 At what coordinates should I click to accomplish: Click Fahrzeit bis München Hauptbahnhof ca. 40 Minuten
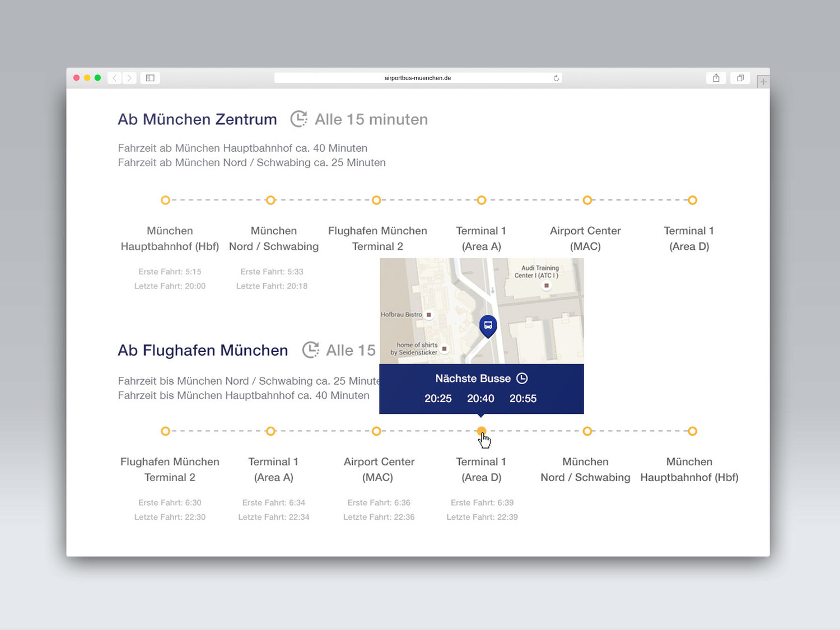244,395
